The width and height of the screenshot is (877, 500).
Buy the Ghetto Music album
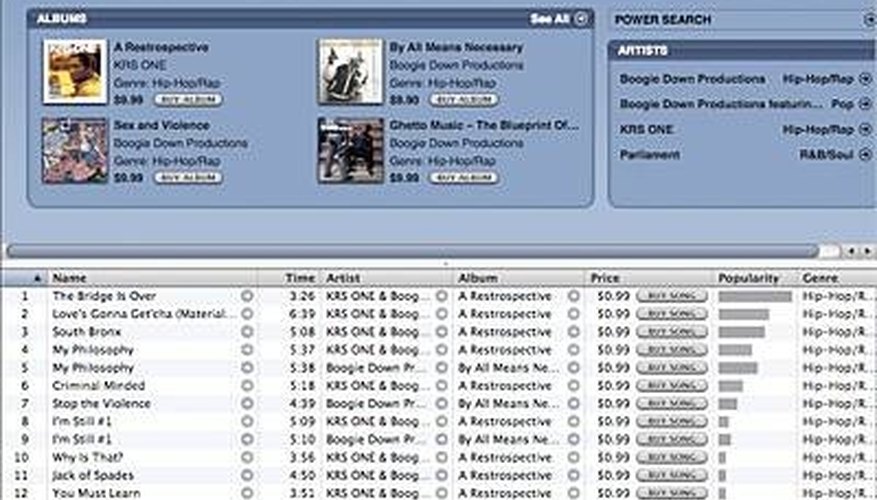tap(463, 178)
